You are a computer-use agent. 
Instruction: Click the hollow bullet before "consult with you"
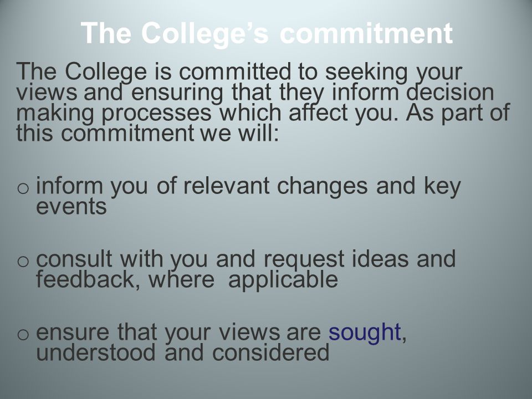click(x=23, y=262)
